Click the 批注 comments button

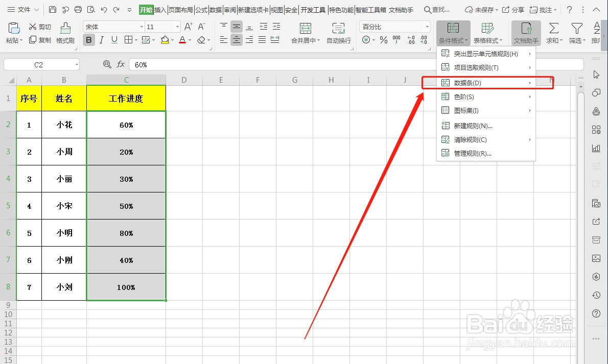point(543,10)
